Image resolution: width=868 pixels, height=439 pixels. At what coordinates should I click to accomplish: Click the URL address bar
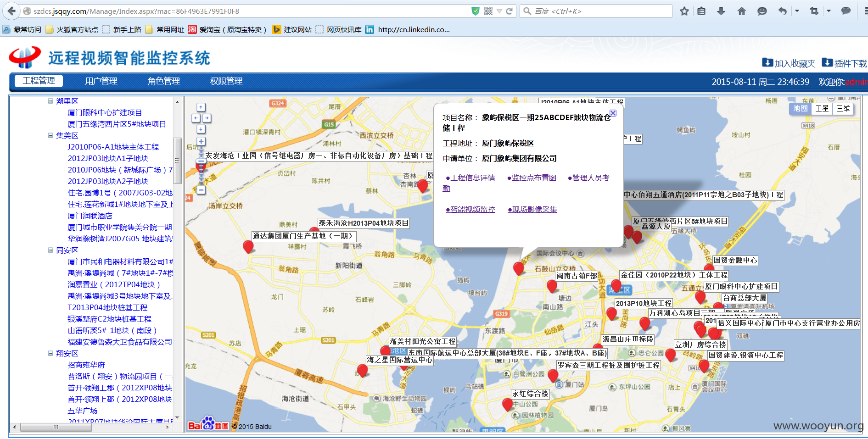tap(248, 11)
